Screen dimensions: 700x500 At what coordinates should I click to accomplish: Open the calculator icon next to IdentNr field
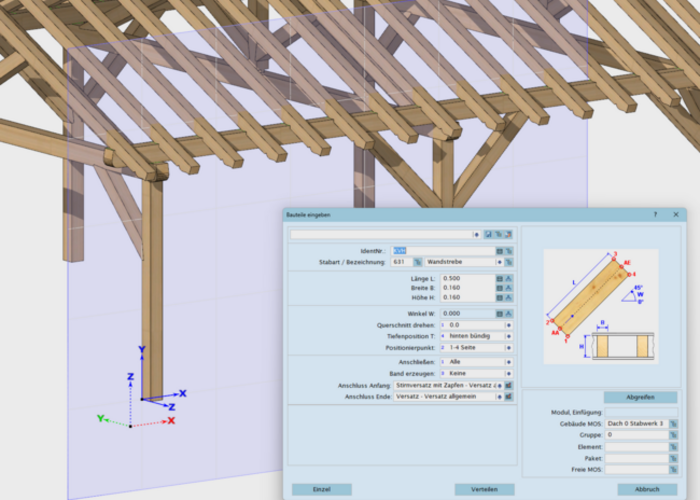click(500, 251)
